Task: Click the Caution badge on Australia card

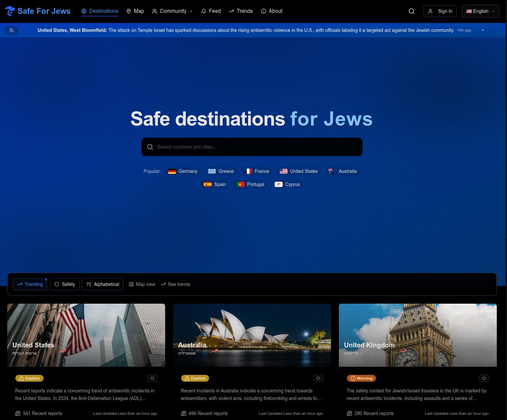Action: click(x=195, y=378)
